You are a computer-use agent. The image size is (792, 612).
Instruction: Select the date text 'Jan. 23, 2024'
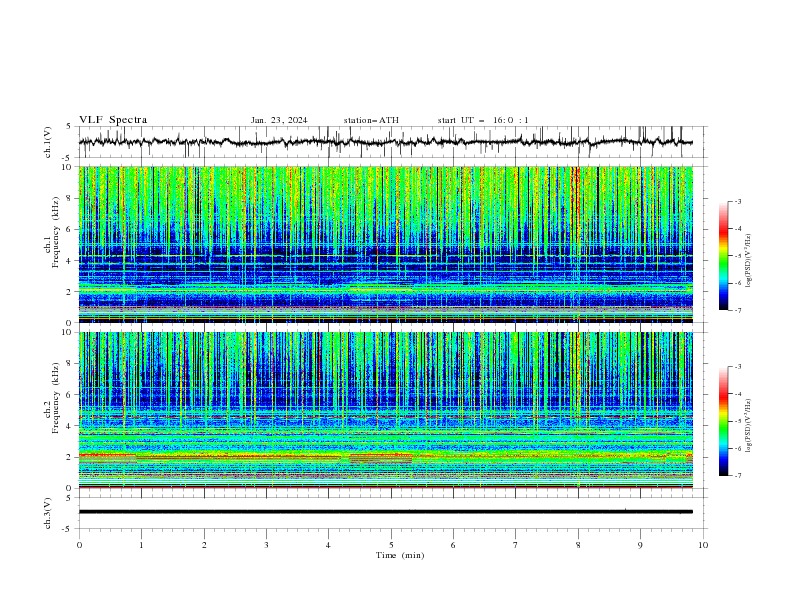[x=279, y=120]
